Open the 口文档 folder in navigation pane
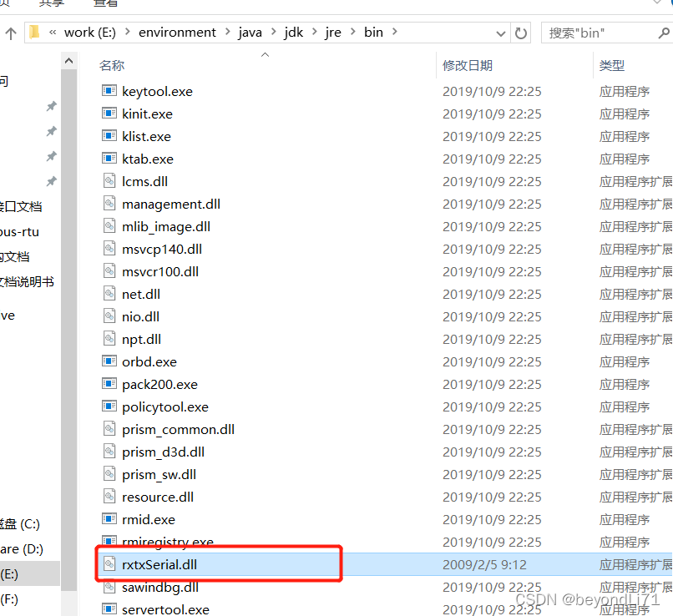 click(x=21, y=207)
